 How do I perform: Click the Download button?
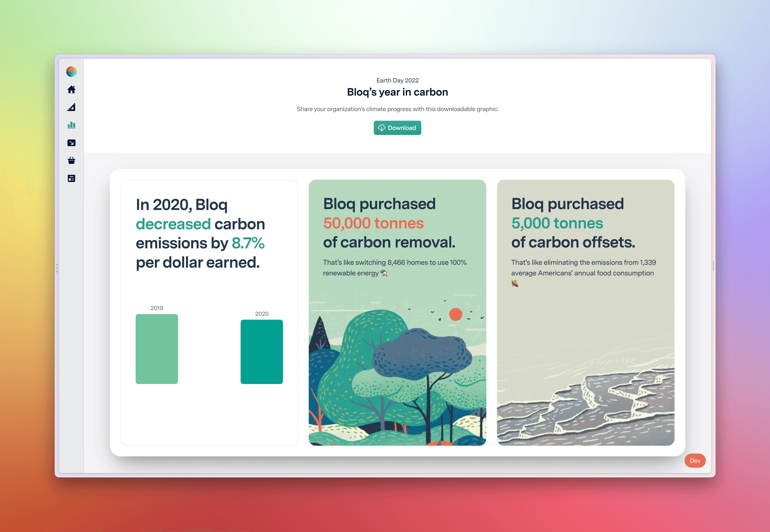coord(398,128)
